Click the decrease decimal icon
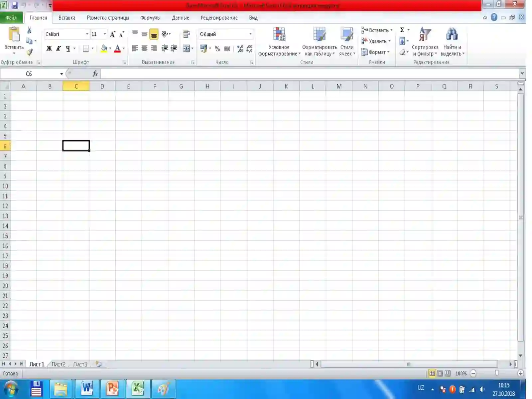The width and height of the screenshot is (532, 399). pyautogui.click(x=249, y=49)
